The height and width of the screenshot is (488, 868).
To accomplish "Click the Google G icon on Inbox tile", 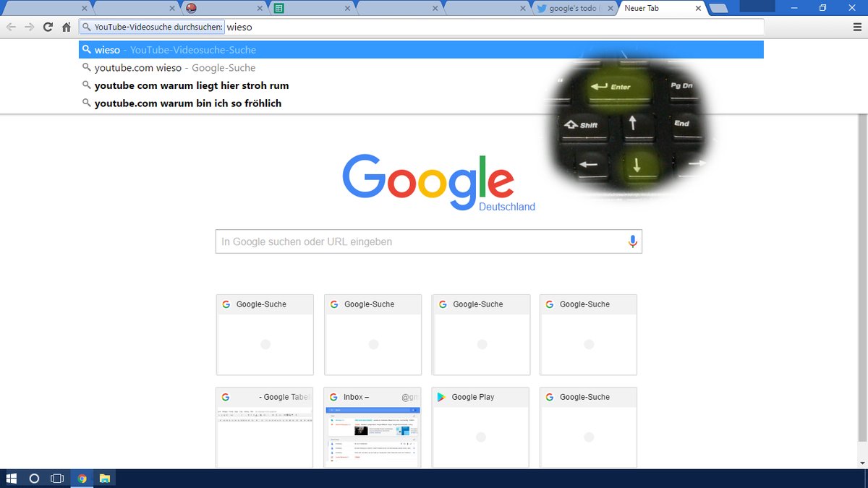I will [333, 397].
